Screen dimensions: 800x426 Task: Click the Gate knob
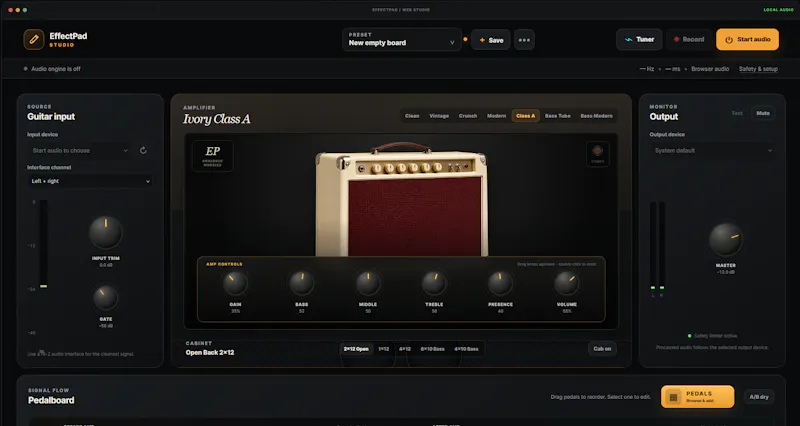click(x=106, y=298)
